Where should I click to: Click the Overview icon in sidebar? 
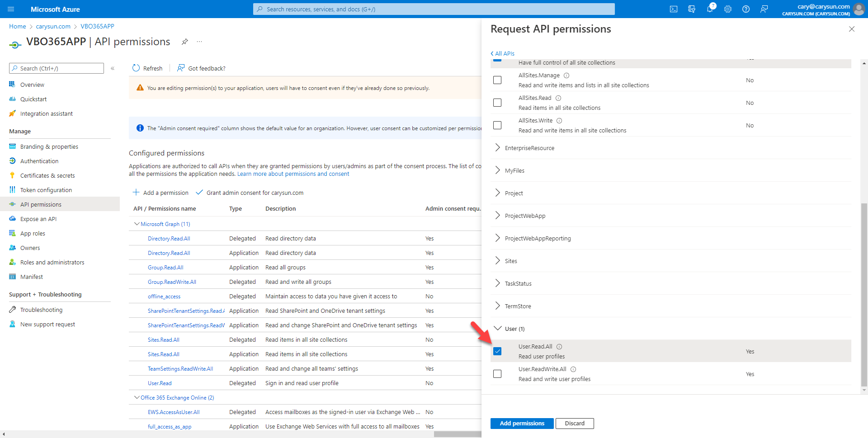pyautogui.click(x=12, y=85)
